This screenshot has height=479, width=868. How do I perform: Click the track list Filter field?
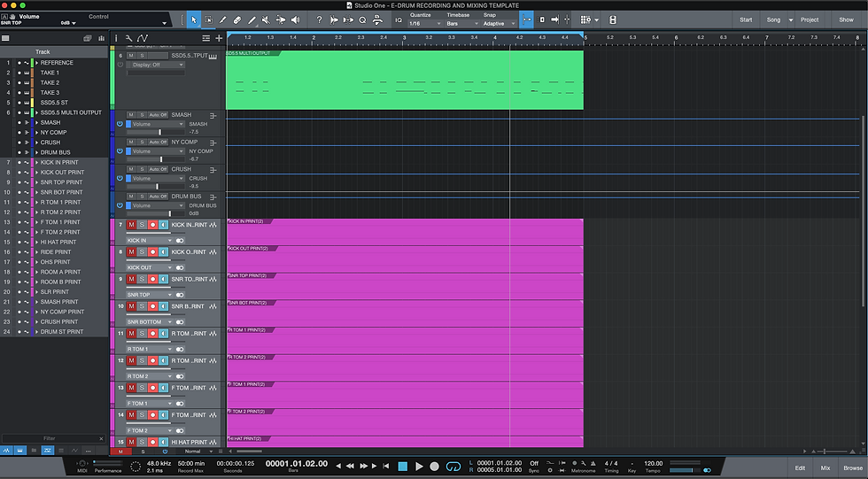point(50,438)
